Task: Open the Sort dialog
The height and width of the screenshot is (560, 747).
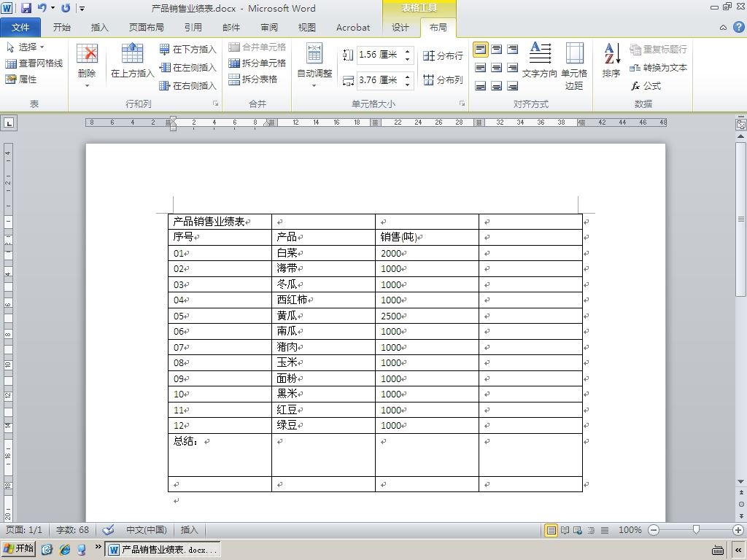Action: 611,61
